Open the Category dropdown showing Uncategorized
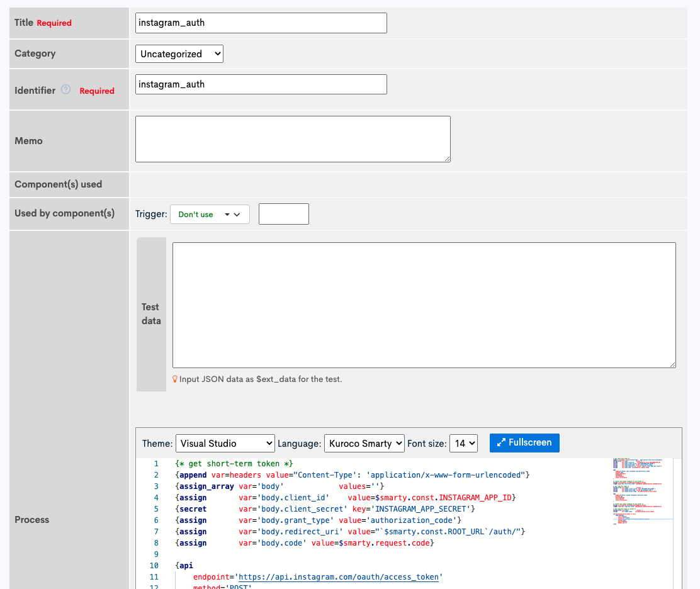 179,53
